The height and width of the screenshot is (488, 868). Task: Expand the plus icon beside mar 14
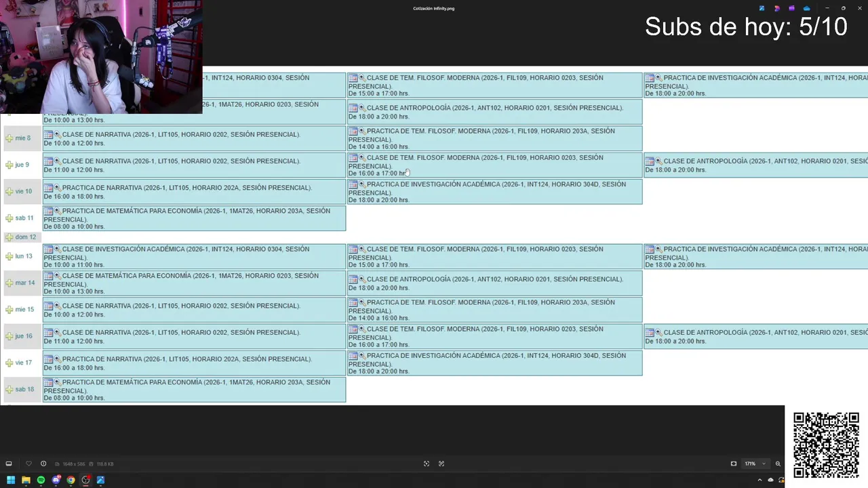9,283
